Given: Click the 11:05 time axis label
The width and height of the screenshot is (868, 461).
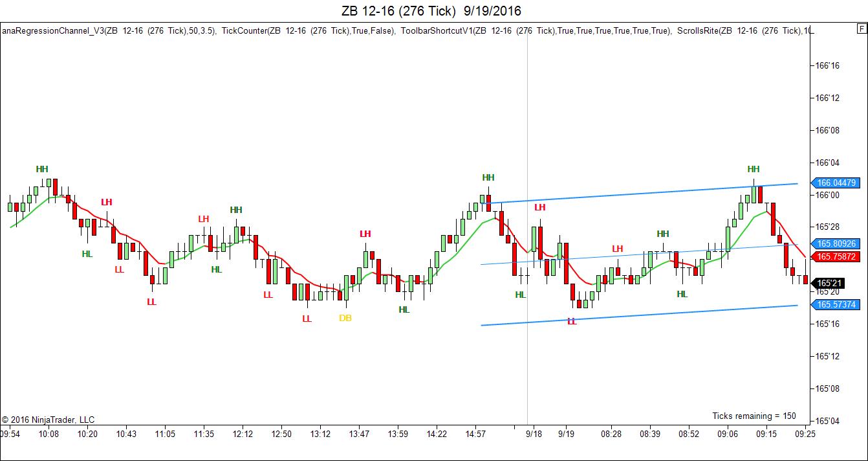Looking at the screenshot, I should (165, 434).
